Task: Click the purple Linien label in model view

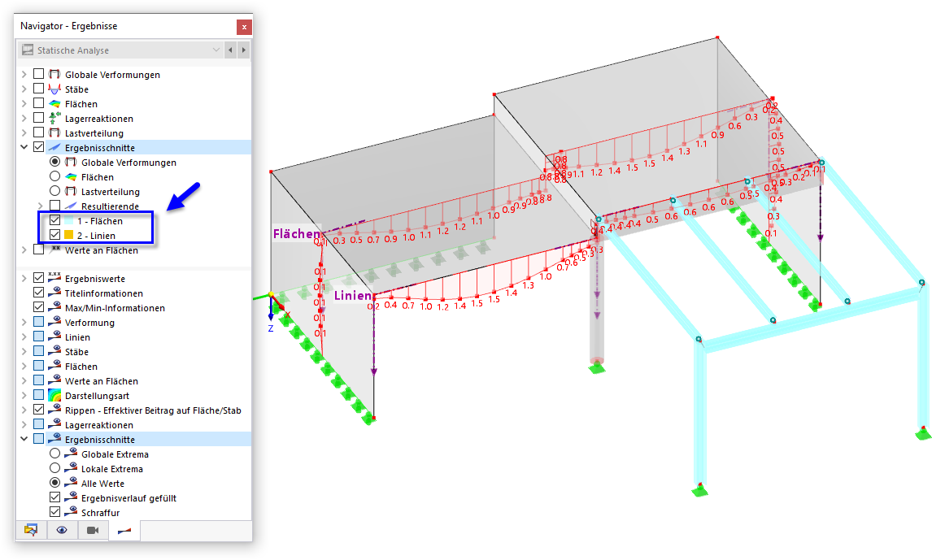Action: click(352, 295)
